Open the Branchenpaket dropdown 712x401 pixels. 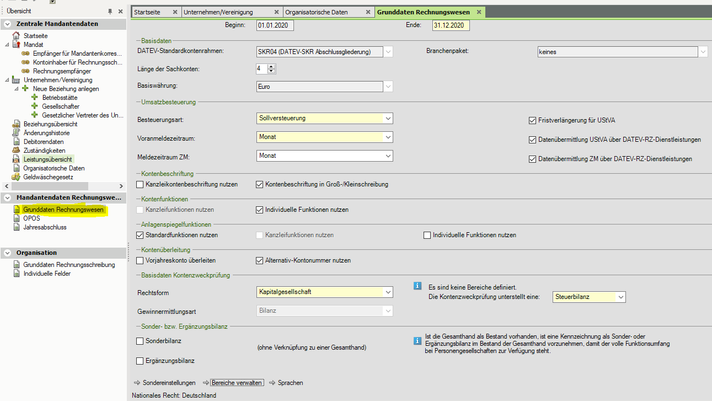[702, 52]
